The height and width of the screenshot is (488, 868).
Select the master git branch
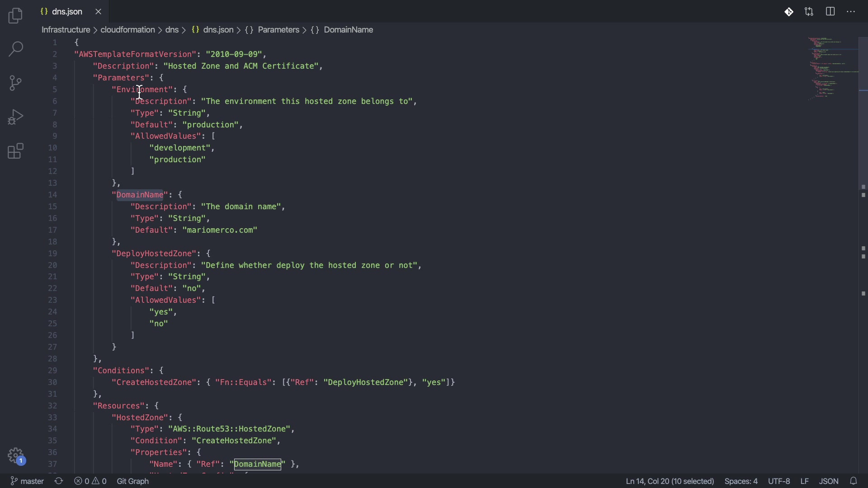click(28, 481)
